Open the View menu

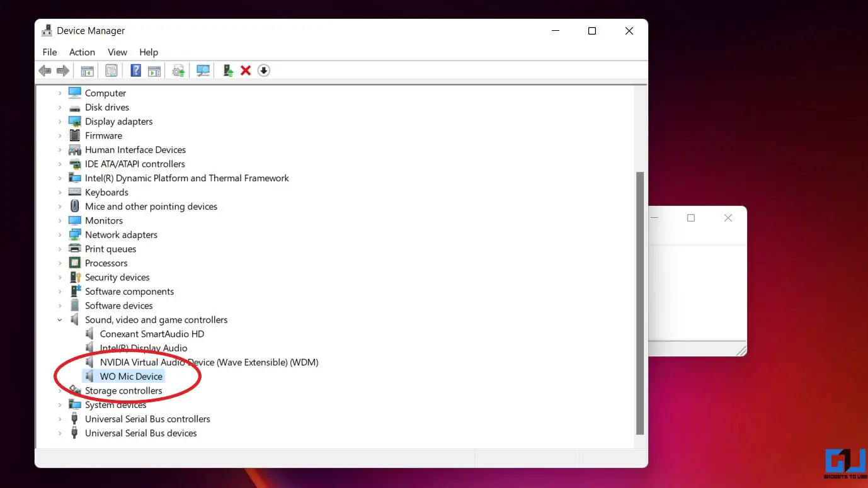117,52
